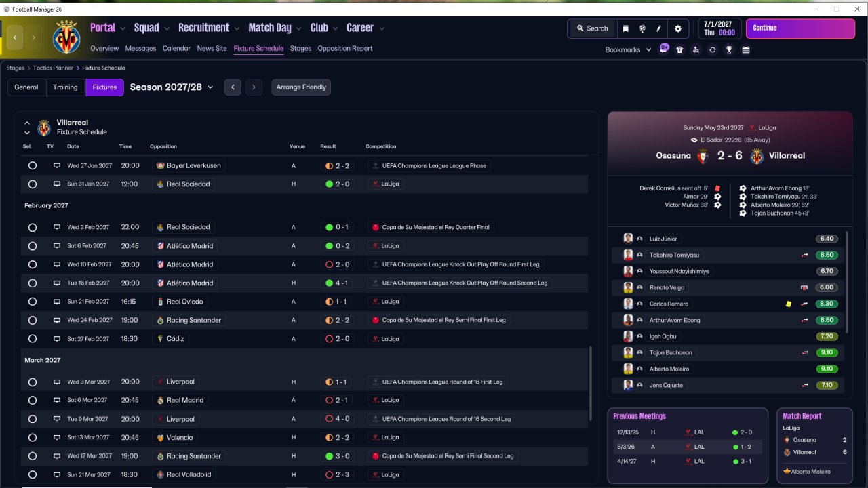
Task: Click the Arrange Friendly button
Action: 301,87
